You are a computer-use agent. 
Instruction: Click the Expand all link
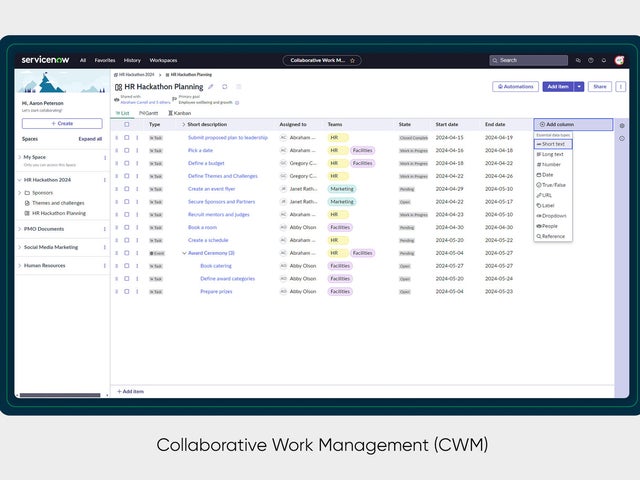[90, 139]
